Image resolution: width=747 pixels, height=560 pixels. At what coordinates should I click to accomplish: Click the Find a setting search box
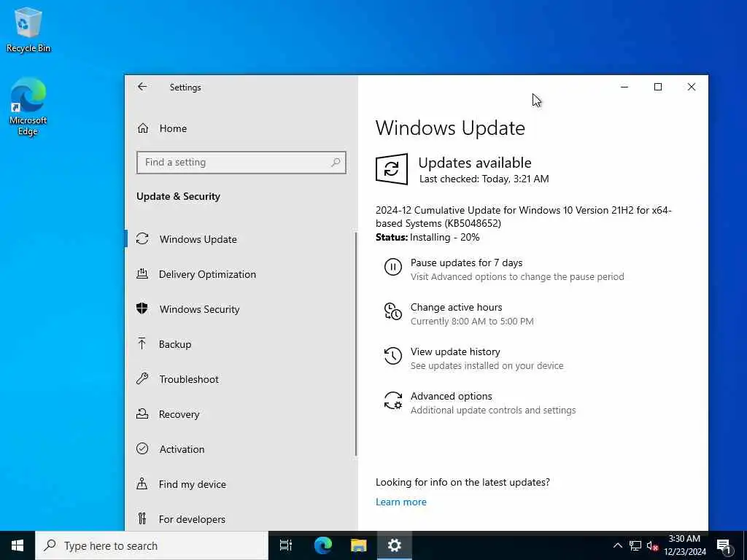click(241, 163)
